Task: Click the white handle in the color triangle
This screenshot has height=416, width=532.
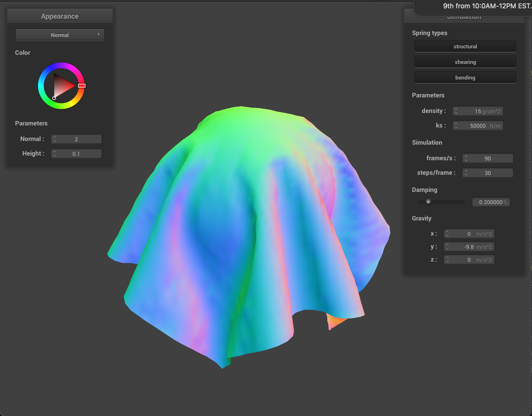Action: pyautogui.click(x=54, y=98)
